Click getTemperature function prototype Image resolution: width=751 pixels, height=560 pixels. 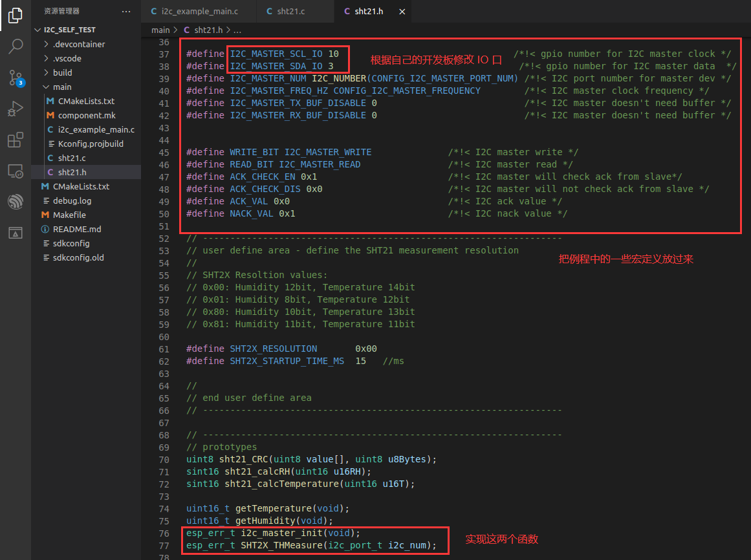pos(274,508)
